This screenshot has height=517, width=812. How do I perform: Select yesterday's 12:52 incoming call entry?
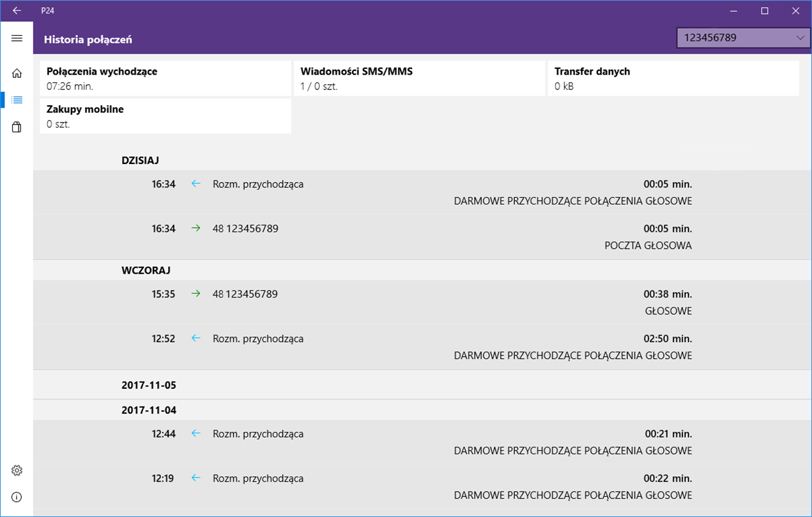422,347
